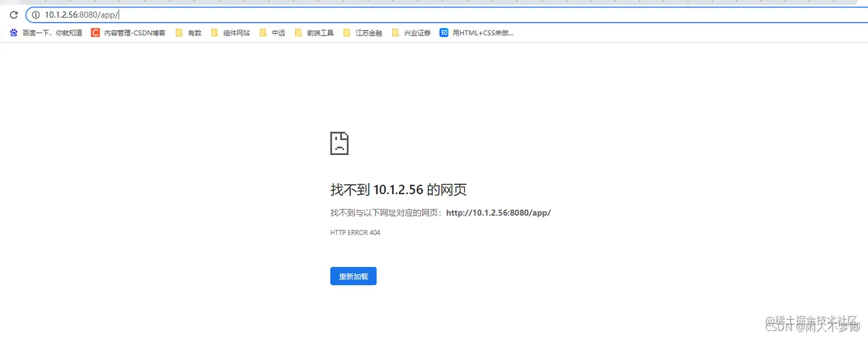Viewport: 868px width, 337px height.
Task: Open the site information icon in address bar
Action: point(36,15)
